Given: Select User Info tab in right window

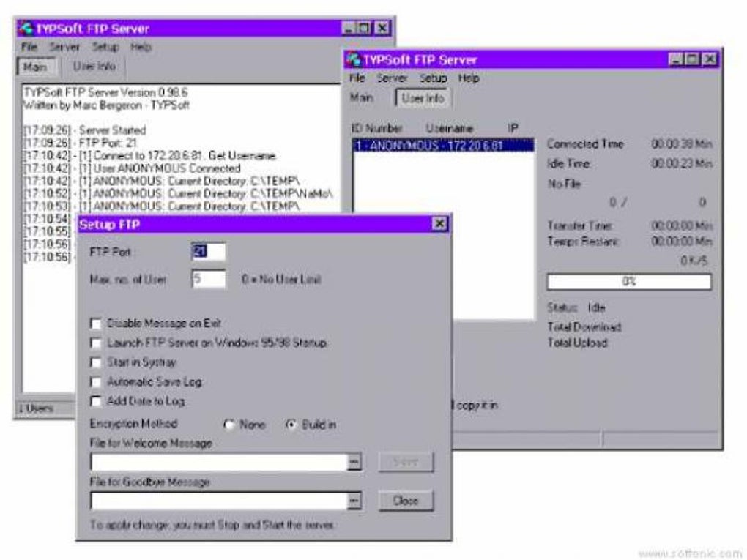Looking at the screenshot, I should click(423, 98).
